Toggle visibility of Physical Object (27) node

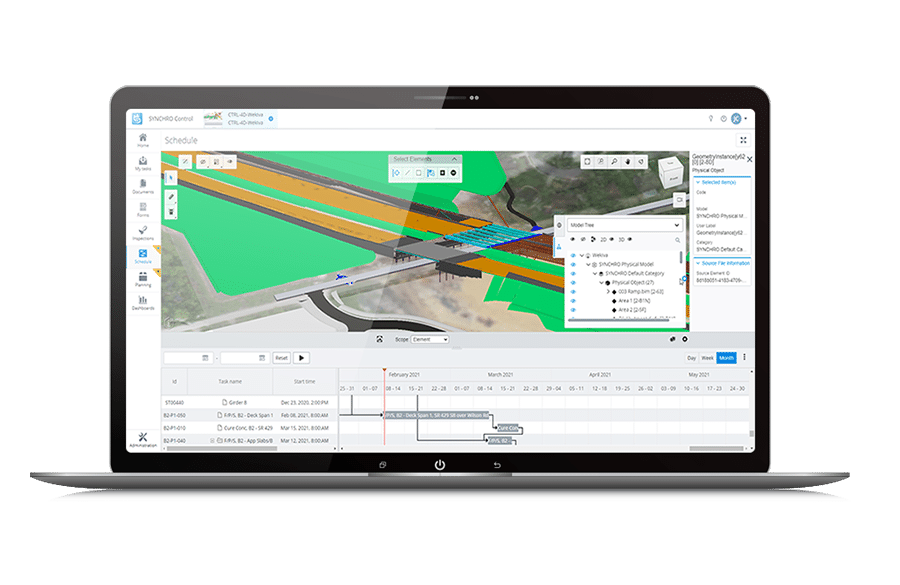coord(573,282)
